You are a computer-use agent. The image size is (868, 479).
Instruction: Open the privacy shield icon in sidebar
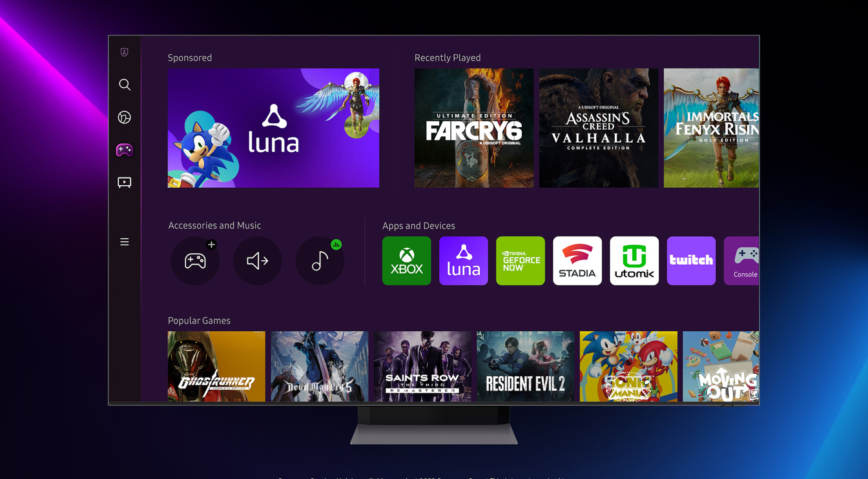pos(125,52)
